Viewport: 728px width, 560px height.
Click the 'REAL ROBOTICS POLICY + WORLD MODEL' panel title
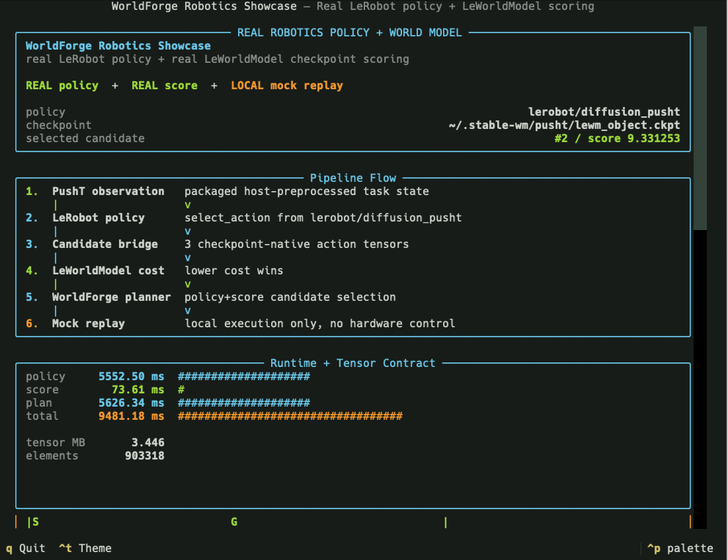point(350,32)
